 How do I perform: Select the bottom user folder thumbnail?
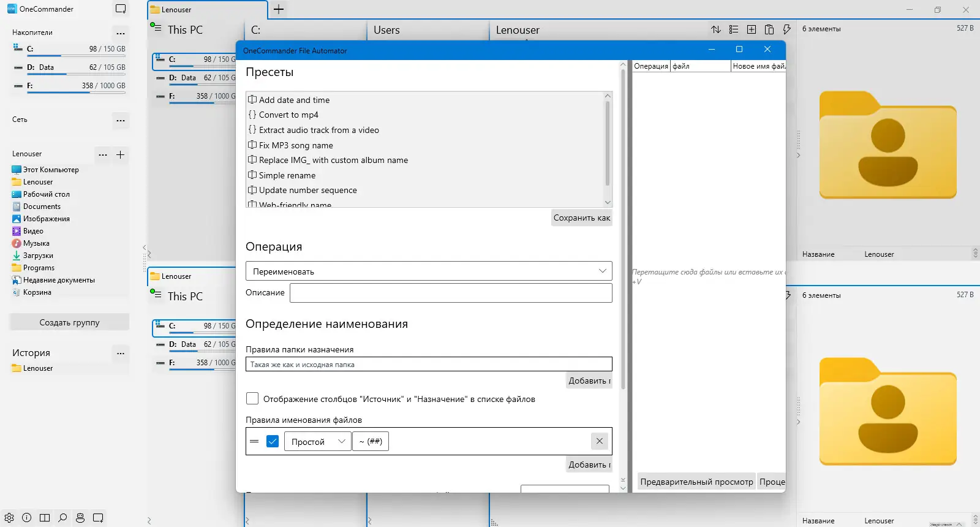pyautogui.click(x=888, y=411)
